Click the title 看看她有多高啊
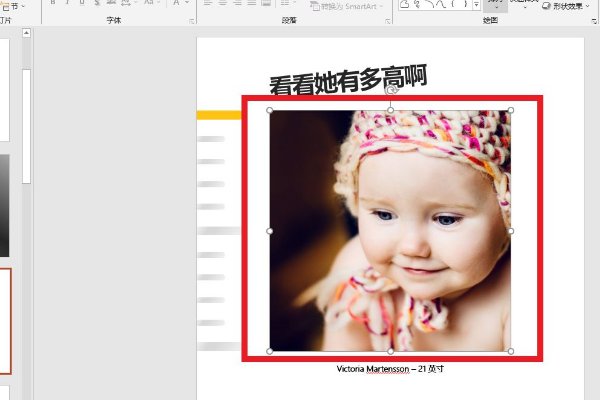This screenshot has height=400, width=600. click(348, 81)
